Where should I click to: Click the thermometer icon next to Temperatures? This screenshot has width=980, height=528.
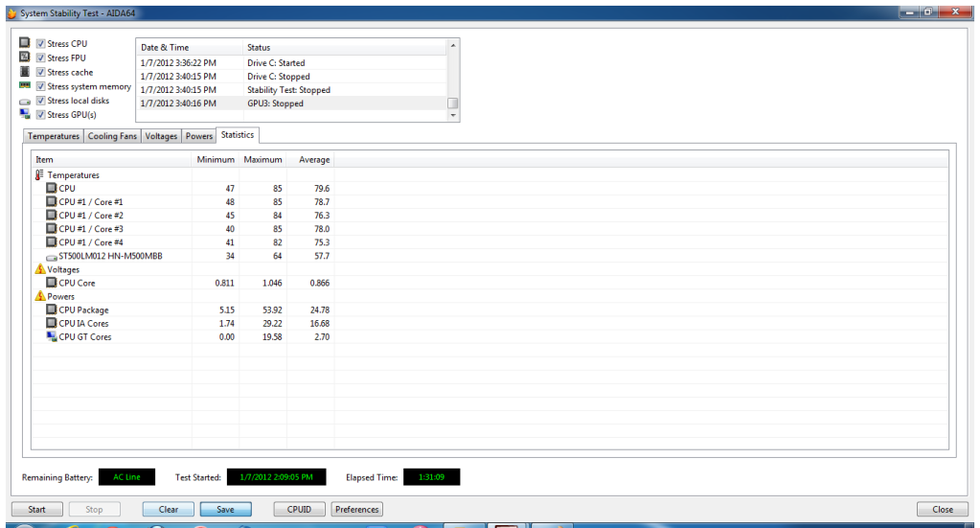click(39, 175)
